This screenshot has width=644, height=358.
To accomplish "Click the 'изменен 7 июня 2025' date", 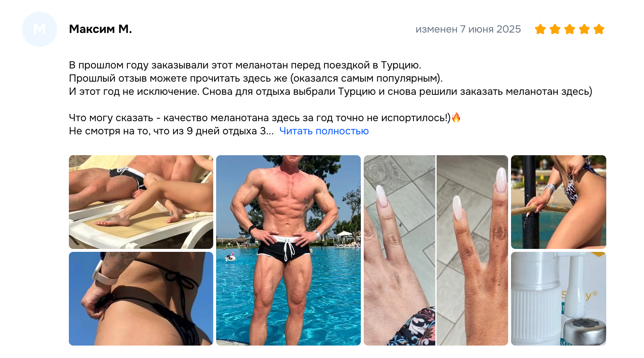I will 468,29.
